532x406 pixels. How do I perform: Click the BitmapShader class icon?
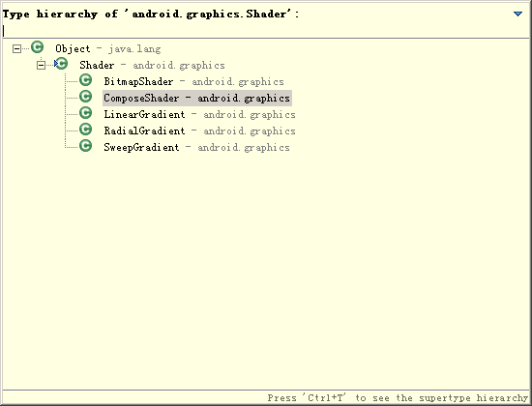[85, 80]
